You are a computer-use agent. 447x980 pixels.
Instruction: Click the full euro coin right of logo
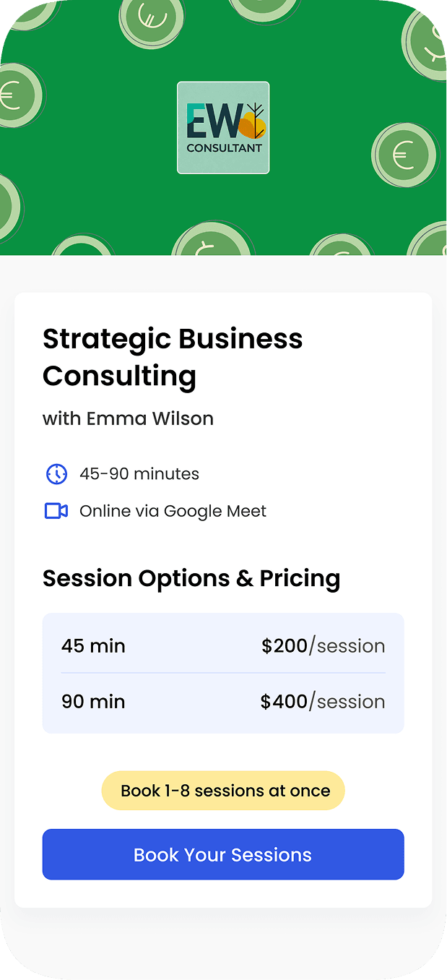pos(404,155)
